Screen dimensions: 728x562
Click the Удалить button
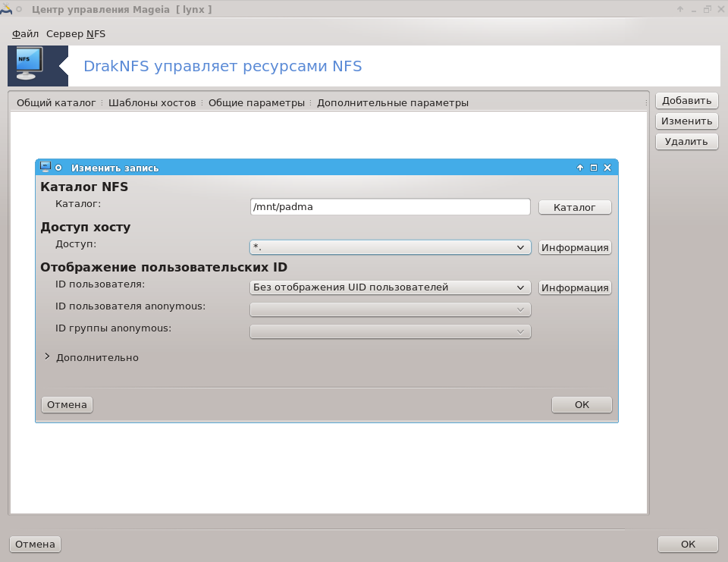click(x=687, y=141)
